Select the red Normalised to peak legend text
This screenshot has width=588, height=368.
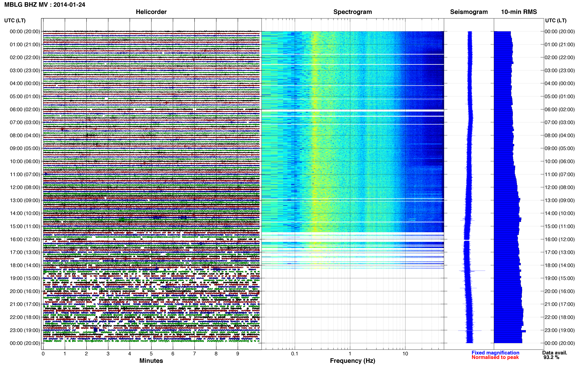point(495,357)
